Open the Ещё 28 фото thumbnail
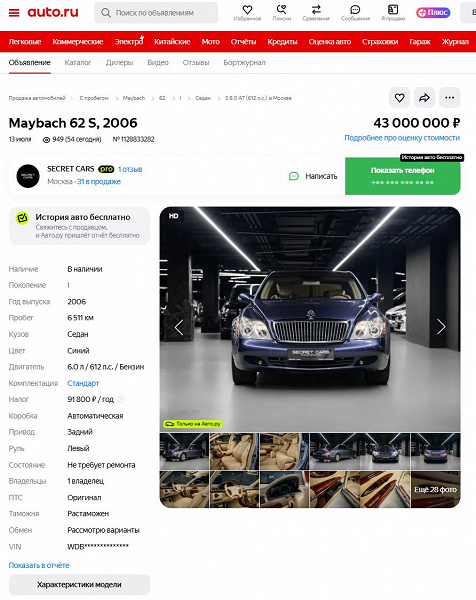Screen dimensions: 476x600 click(x=435, y=489)
